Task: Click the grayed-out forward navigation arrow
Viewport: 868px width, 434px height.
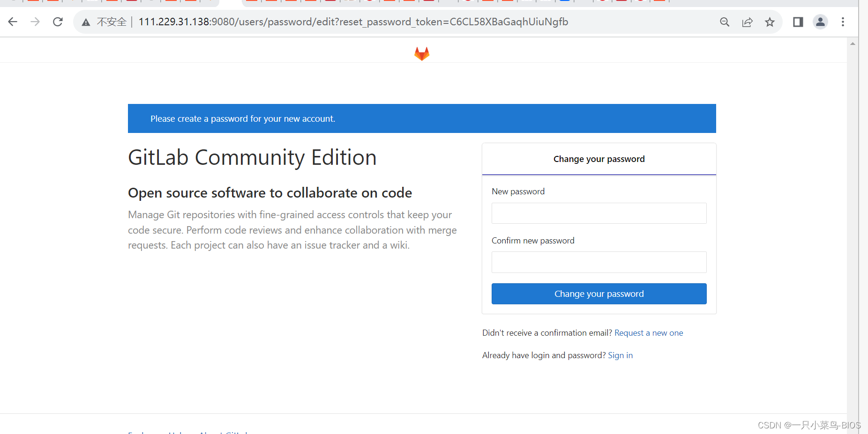Action: (x=35, y=22)
